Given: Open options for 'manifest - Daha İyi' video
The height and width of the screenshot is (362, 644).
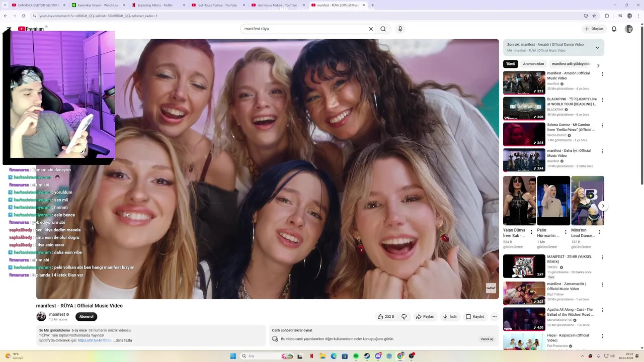Looking at the screenshot, I should (x=602, y=151).
